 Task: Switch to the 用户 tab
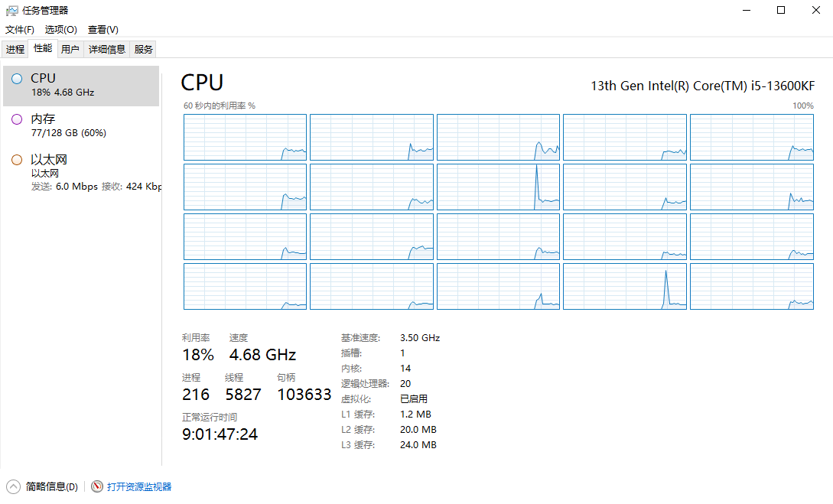coord(70,50)
